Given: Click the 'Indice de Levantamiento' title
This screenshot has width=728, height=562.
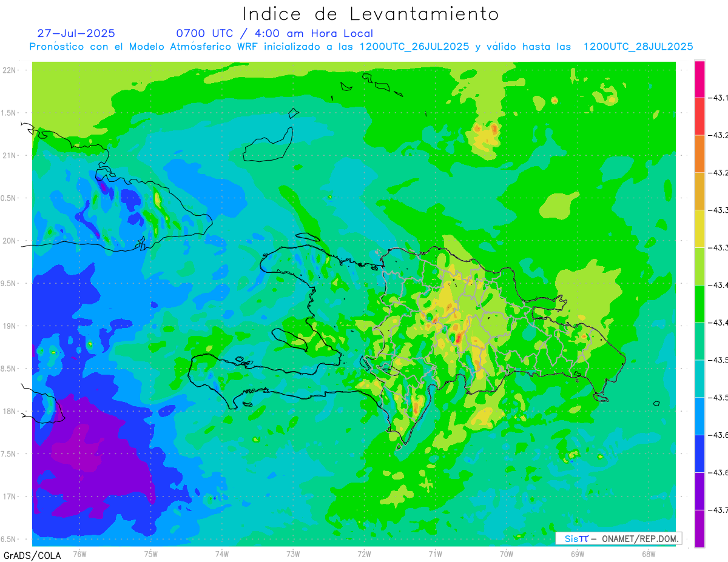Looking at the screenshot, I should pos(371,14).
